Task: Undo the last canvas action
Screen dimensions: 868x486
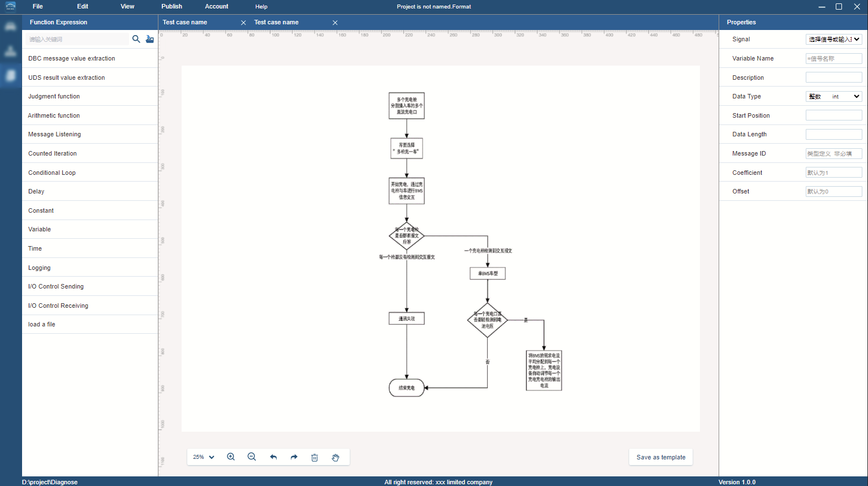Action: coord(273,457)
